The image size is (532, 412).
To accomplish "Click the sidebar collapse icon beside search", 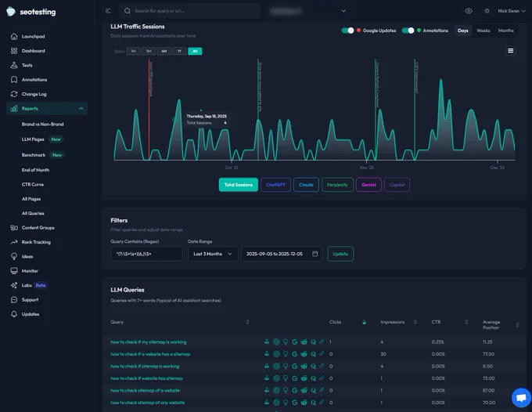I will click(x=108, y=11).
